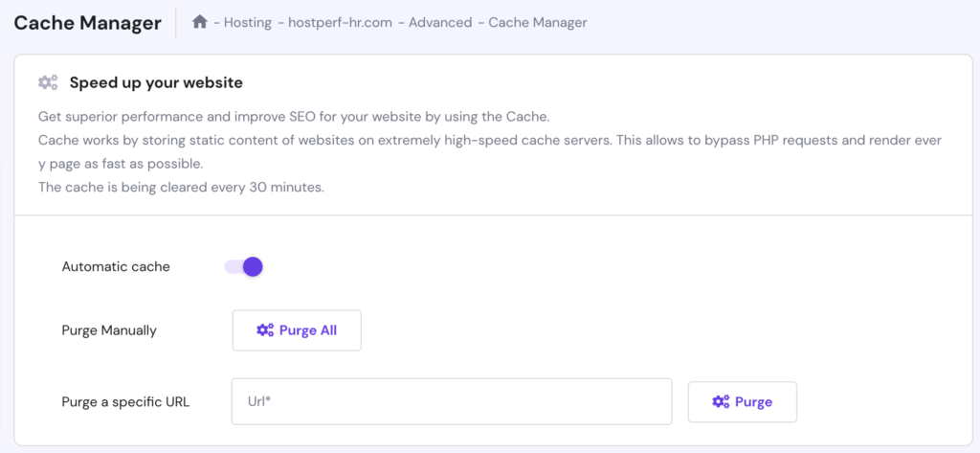Click the gears icon beside Speed up heading
The height and width of the screenshot is (453, 980).
click(48, 82)
